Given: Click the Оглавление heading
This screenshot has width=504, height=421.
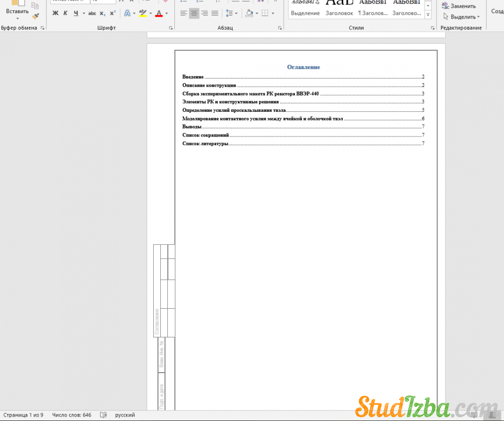Looking at the screenshot, I should click(303, 67).
